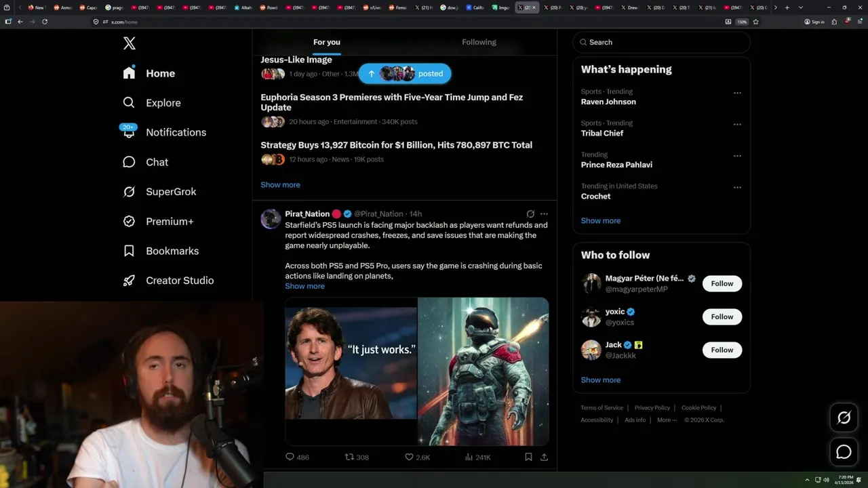Open options for Raven Johnson trend

tap(737, 93)
